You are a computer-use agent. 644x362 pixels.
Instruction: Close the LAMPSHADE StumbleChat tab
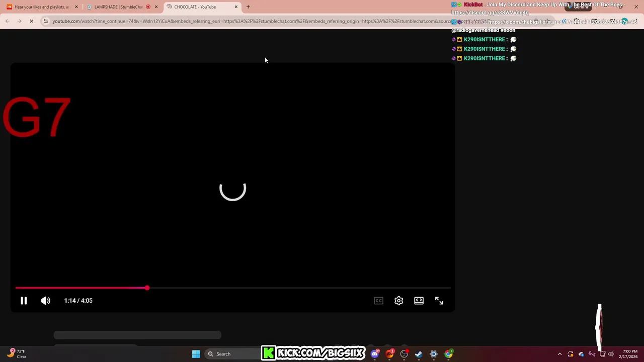point(156,7)
